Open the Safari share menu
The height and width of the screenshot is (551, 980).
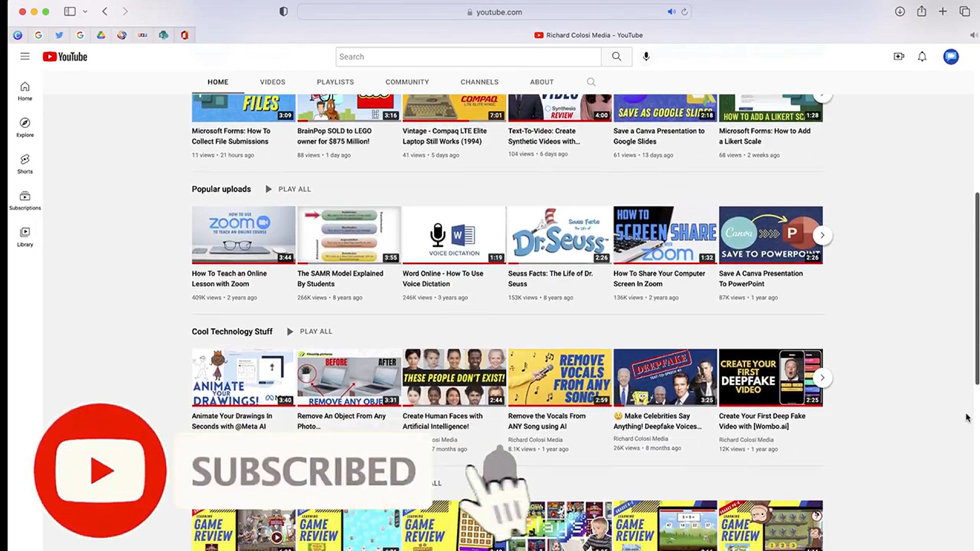click(921, 11)
